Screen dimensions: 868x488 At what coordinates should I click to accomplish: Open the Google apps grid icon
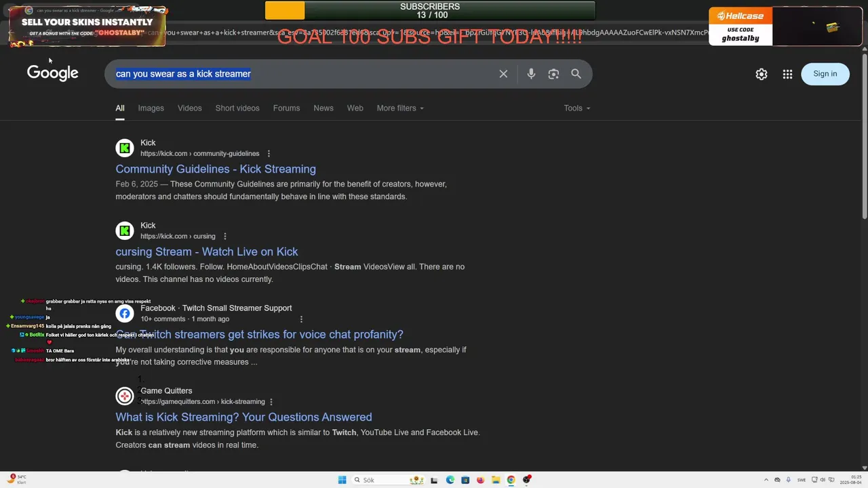787,74
